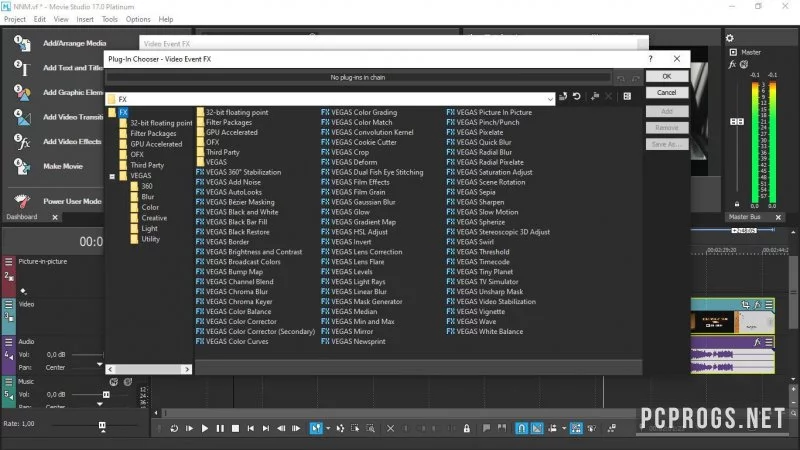Open the Video track menu button
Viewport: 800px width, 450px height.
click(9, 304)
